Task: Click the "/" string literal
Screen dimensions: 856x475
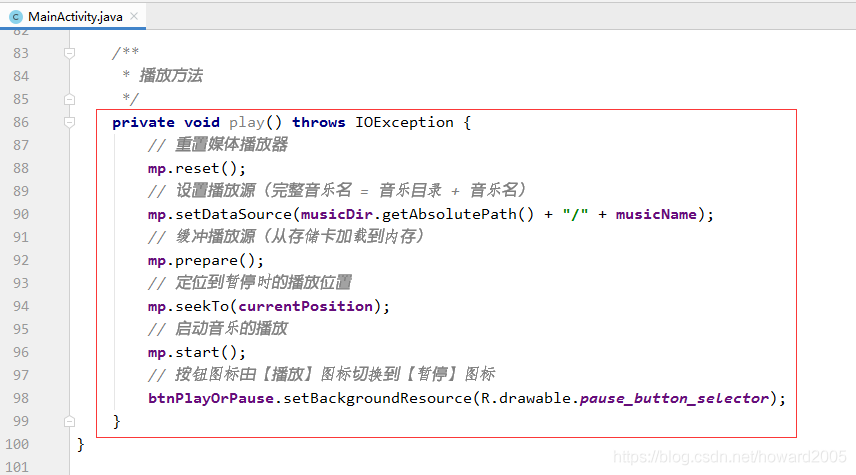Action: [575, 214]
